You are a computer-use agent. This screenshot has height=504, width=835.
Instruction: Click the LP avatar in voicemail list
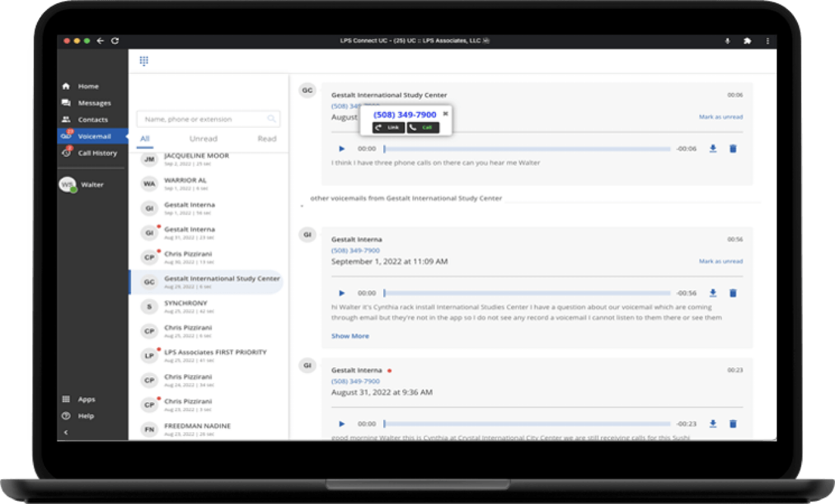point(149,356)
